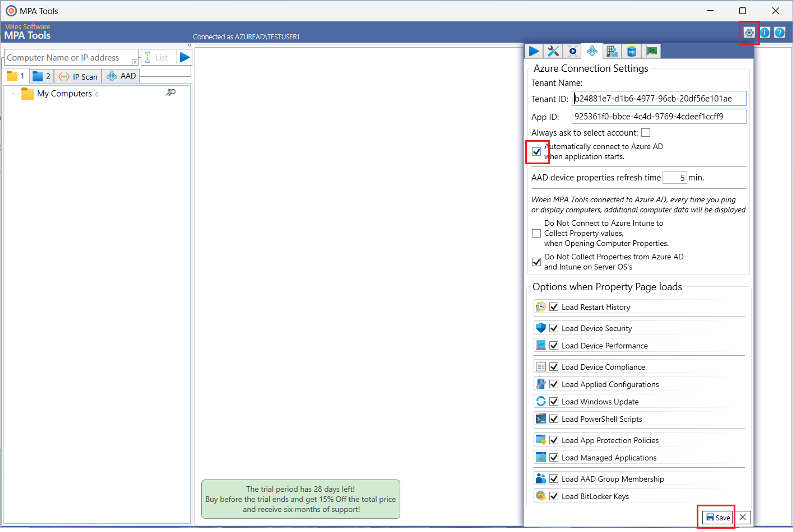
Task: Select the green circuit board settings tab
Action: pos(651,51)
